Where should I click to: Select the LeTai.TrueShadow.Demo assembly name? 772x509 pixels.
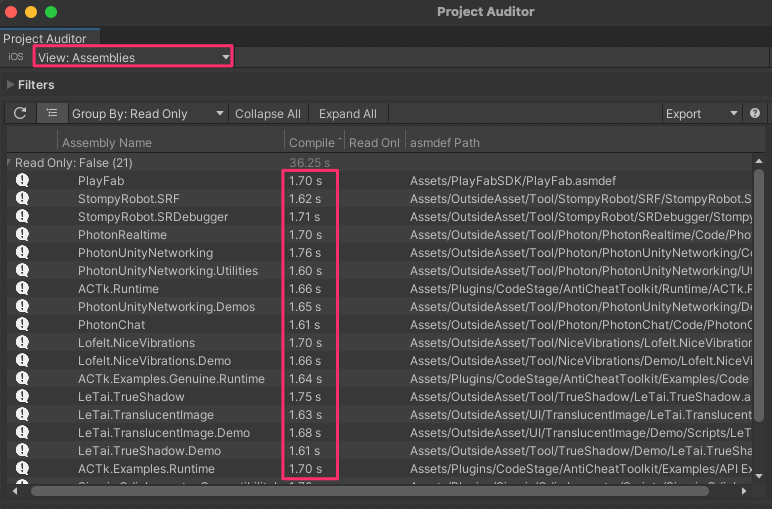(x=149, y=451)
